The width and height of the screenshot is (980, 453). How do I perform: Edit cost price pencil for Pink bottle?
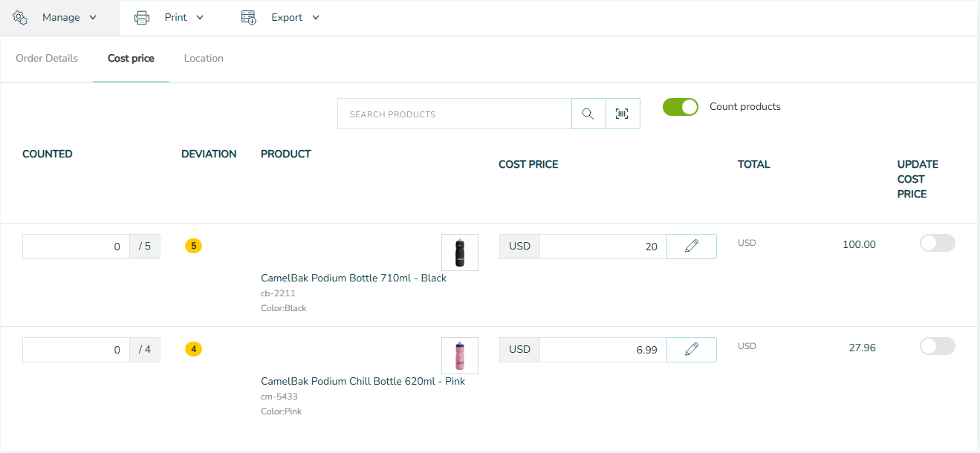click(x=692, y=350)
